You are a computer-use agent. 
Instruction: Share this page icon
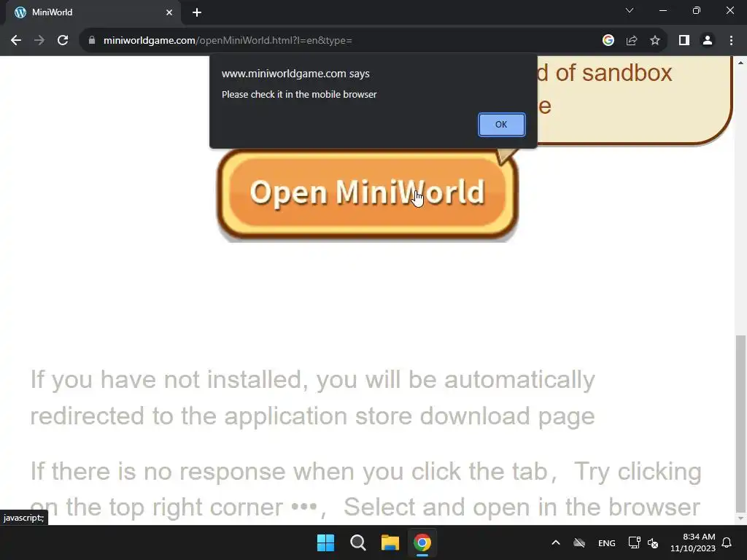(632, 41)
